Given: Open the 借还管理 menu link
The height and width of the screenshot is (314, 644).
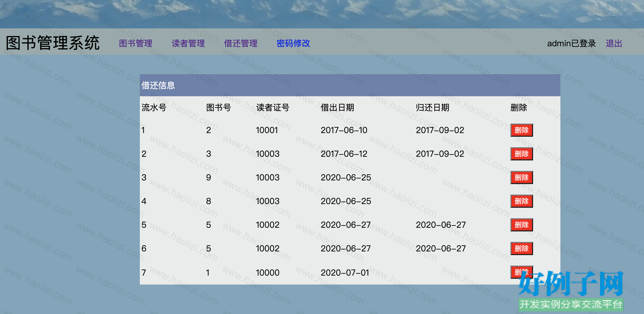Looking at the screenshot, I should [x=241, y=43].
